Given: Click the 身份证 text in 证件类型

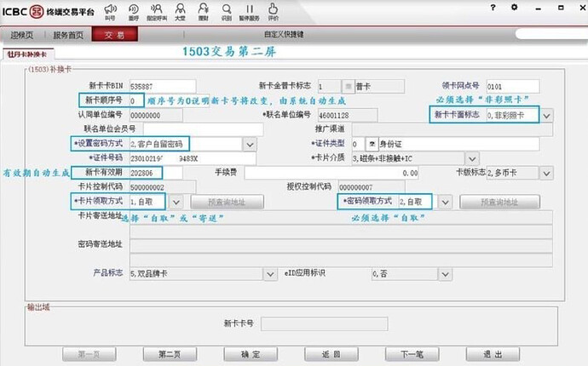Looking at the screenshot, I should click(390, 144).
